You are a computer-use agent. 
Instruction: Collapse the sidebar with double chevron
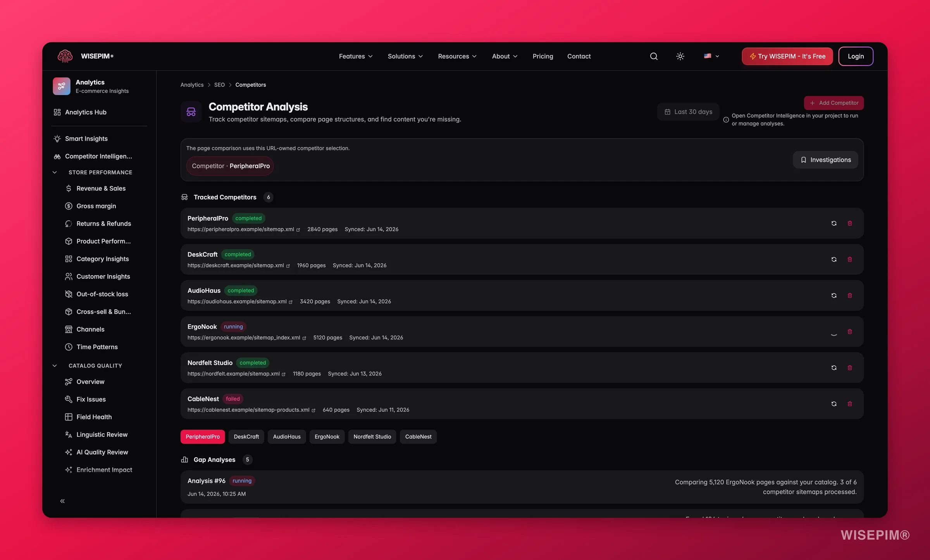point(62,501)
